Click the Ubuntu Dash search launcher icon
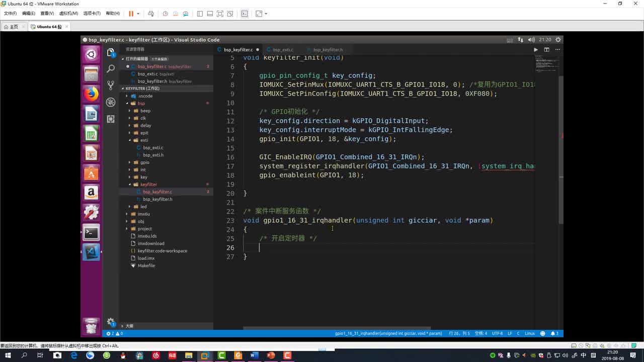This screenshot has width=644, height=362. (91, 54)
